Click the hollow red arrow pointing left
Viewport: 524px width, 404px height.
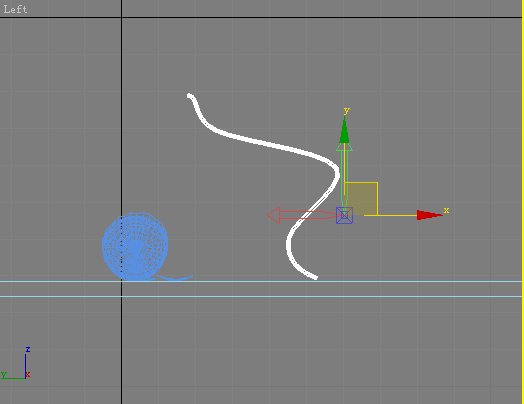(273, 216)
